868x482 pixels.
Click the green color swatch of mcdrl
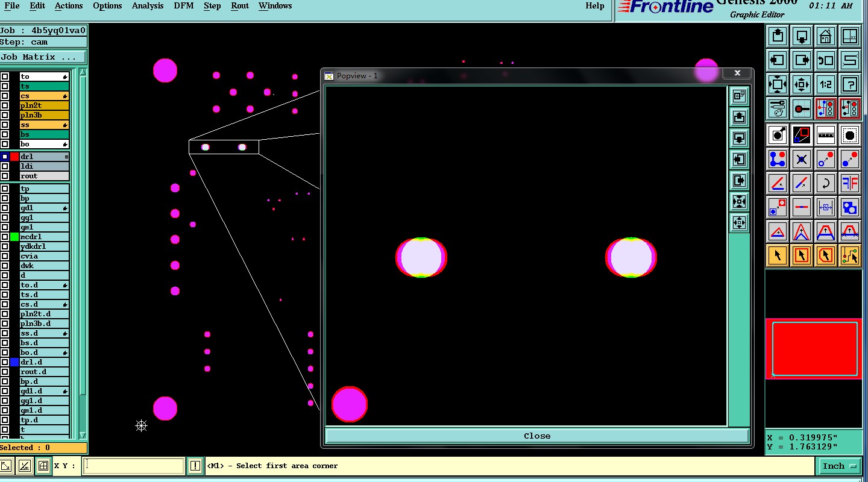pos(14,237)
